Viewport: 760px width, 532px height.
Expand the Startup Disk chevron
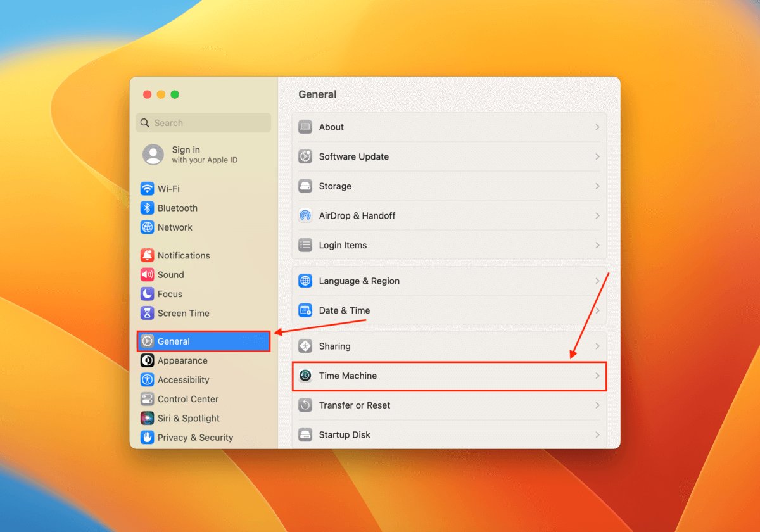(597, 435)
